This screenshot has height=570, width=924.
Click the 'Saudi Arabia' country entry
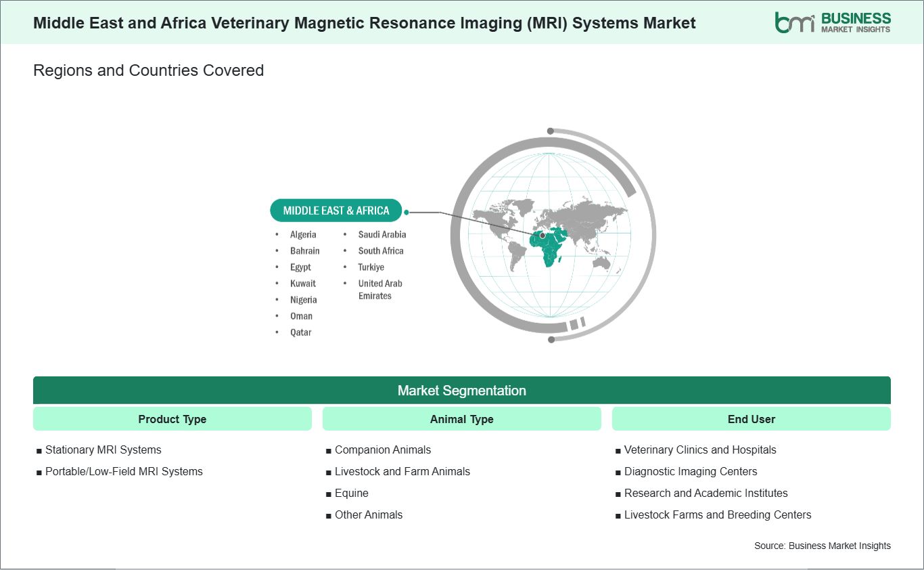pyautogui.click(x=382, y=235)
